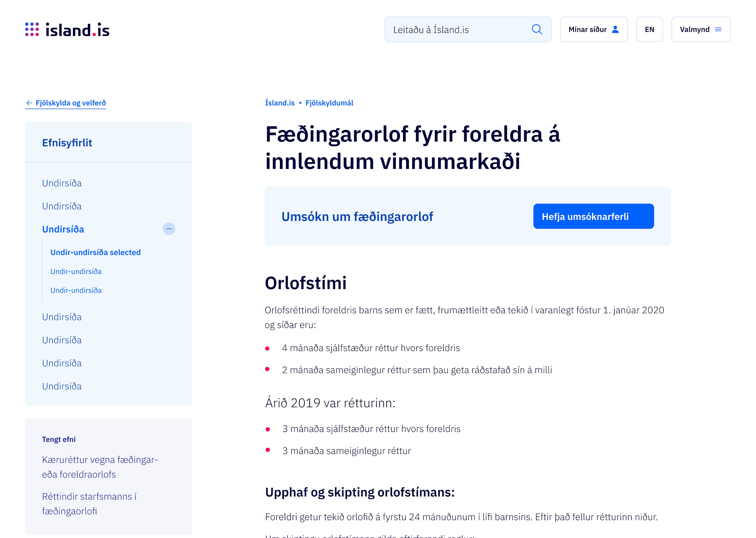Image resolution: width=756 pixels, height=538 pixels.
Task: Click the hamburger menu lines icon
Action: [x=718, y=30]
